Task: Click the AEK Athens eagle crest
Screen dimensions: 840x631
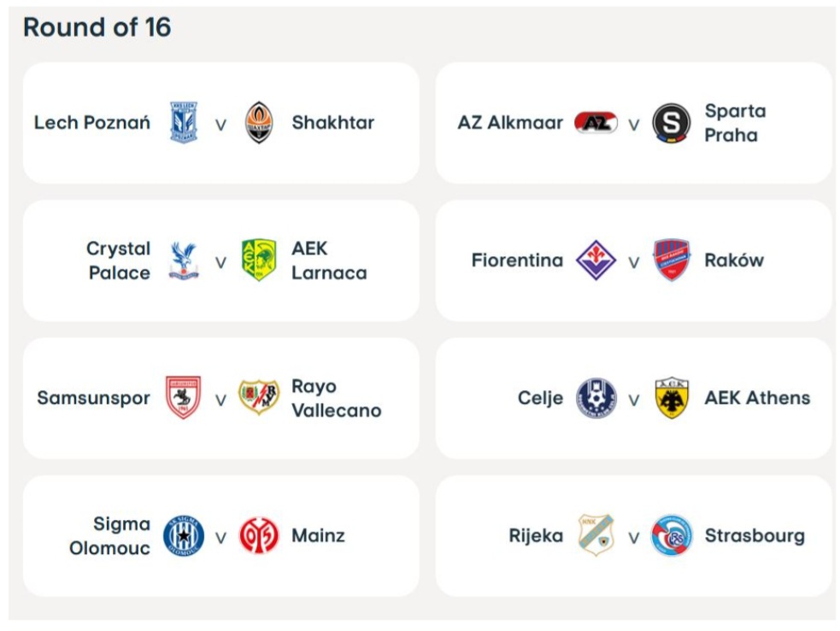Action: pyautogui.click(x=672, y=398)
